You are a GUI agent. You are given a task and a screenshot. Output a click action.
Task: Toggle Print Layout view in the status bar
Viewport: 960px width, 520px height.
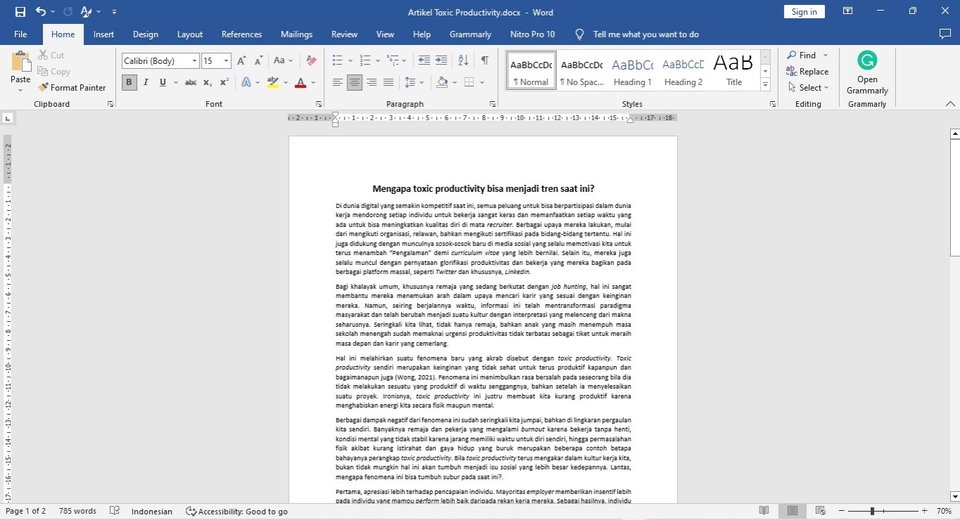tap(792, 511)
